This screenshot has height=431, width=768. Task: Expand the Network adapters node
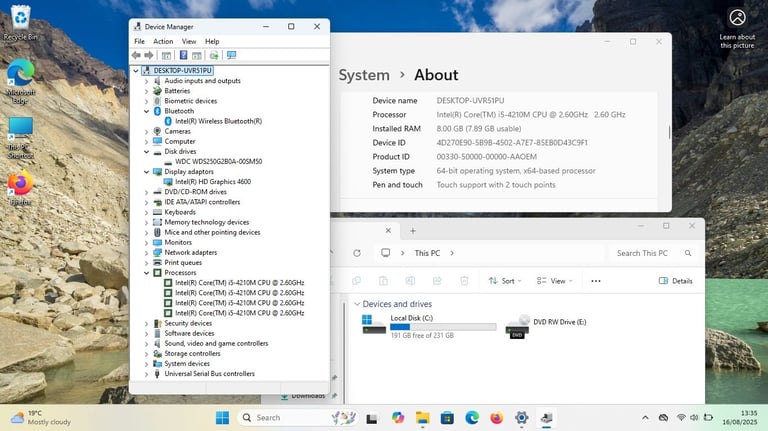point(146,253)
